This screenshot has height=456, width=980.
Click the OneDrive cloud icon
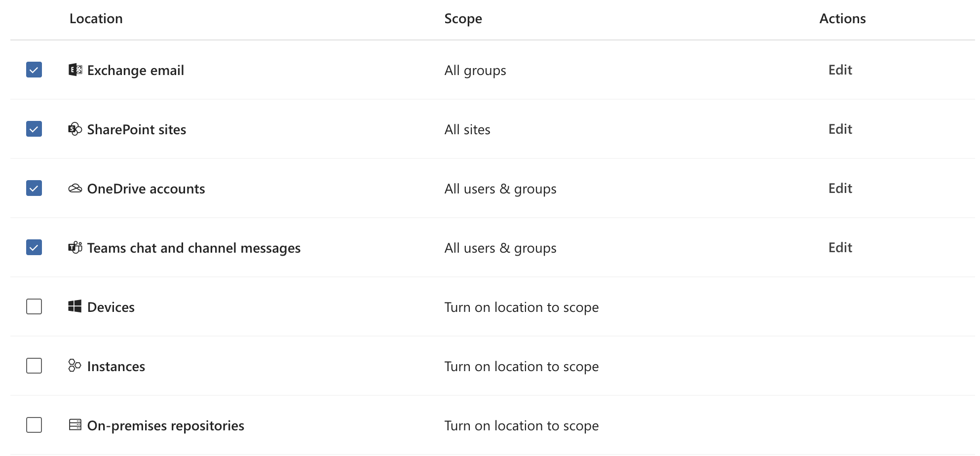pos(75,189)
